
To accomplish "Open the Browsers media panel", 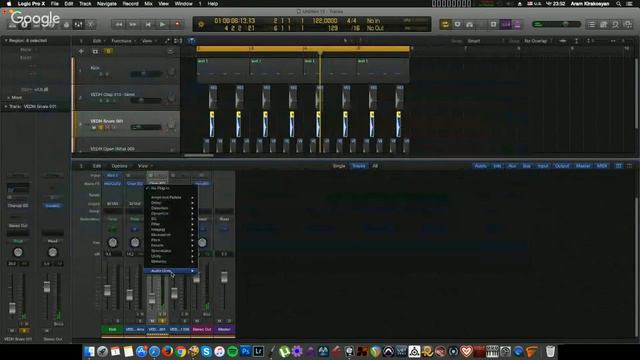I will (628, 25).
